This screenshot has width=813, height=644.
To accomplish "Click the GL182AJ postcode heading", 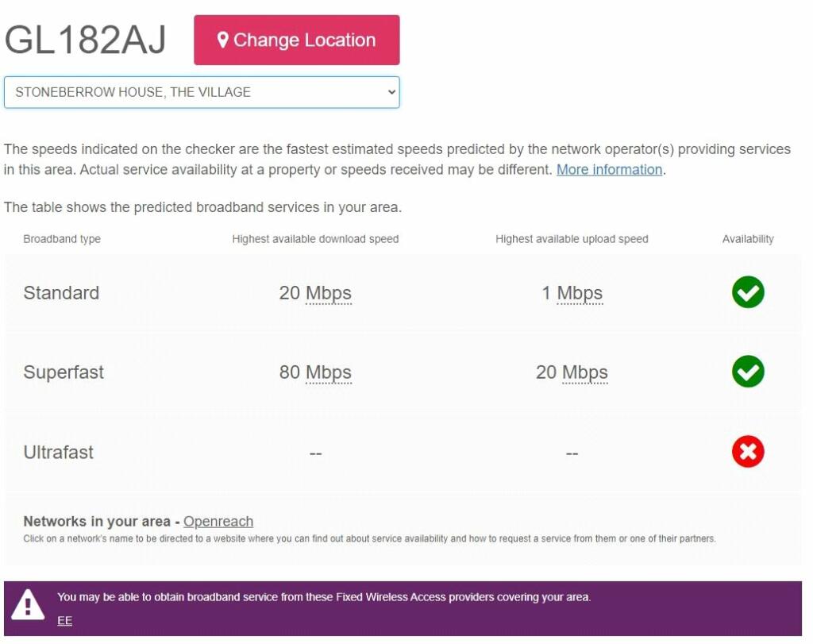I will pos(85,40).
